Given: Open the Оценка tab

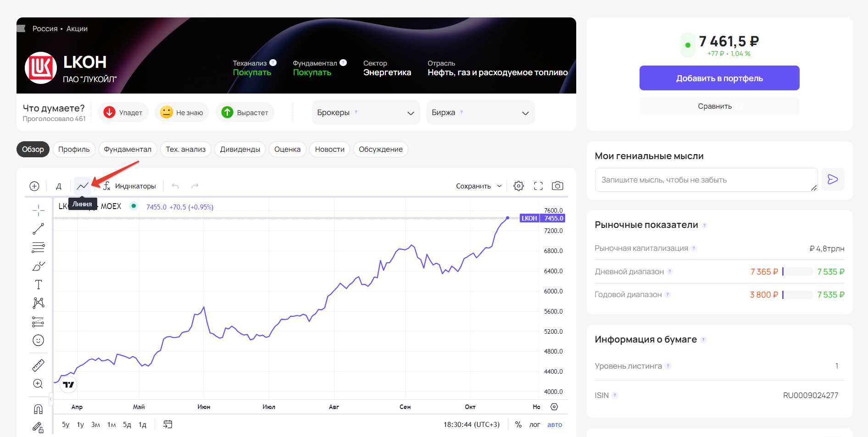Looking at the screenshot, I should 287,149.
